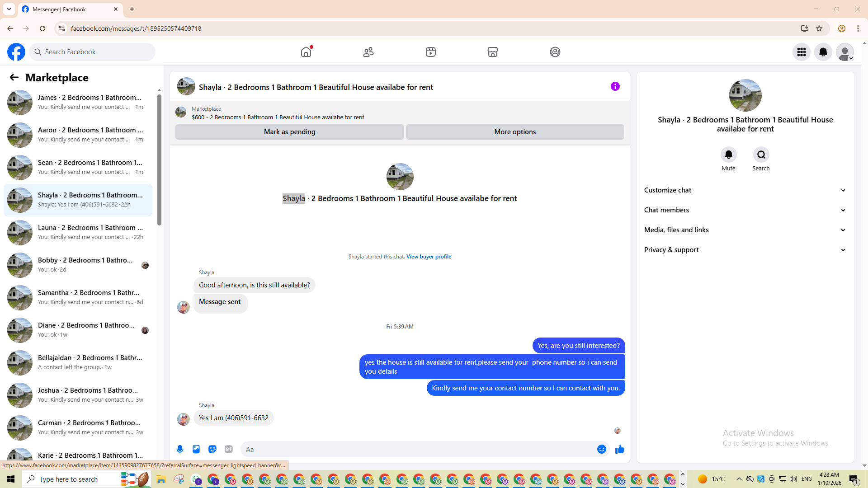Search within the conversation

(761, 155)
